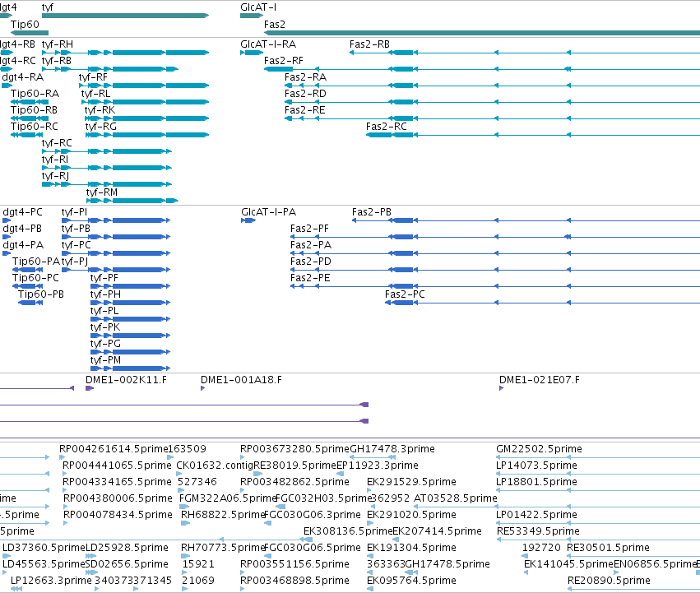Viewport: 700px width, 593px height.
Task: Click the tyf-RK transcript label
Action: click(x=100, y=110)
